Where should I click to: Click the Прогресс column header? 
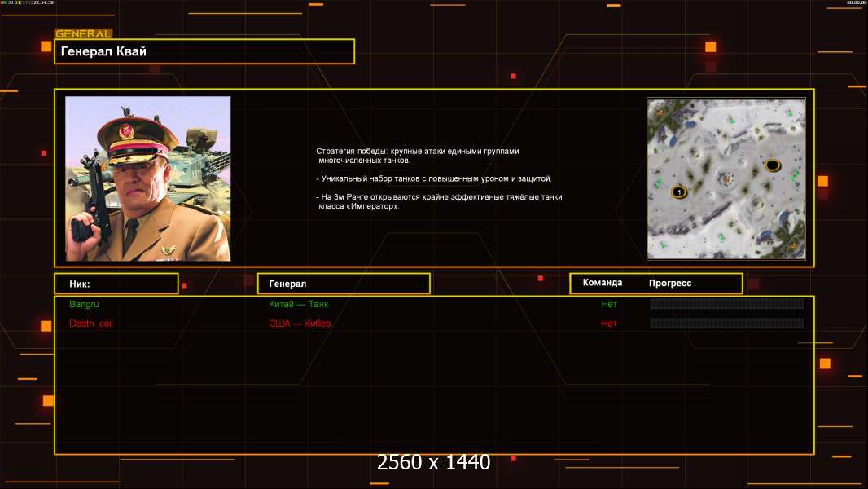click(x=670, y=283)
